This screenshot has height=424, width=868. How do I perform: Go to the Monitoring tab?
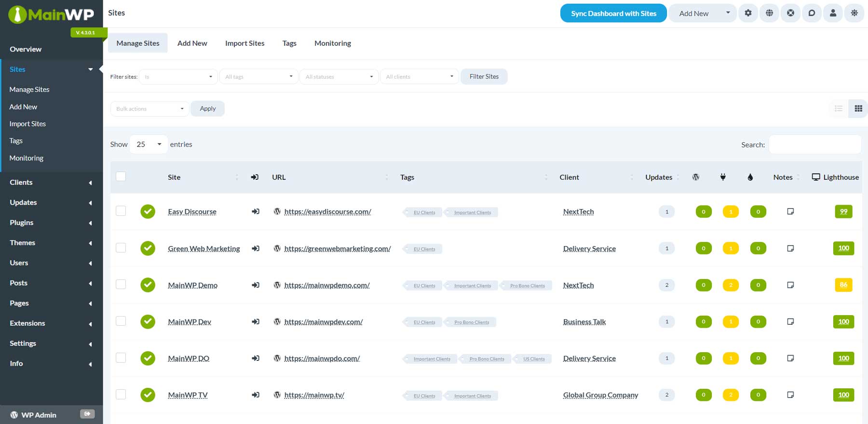pyautogui.click(x=332, y=43)
